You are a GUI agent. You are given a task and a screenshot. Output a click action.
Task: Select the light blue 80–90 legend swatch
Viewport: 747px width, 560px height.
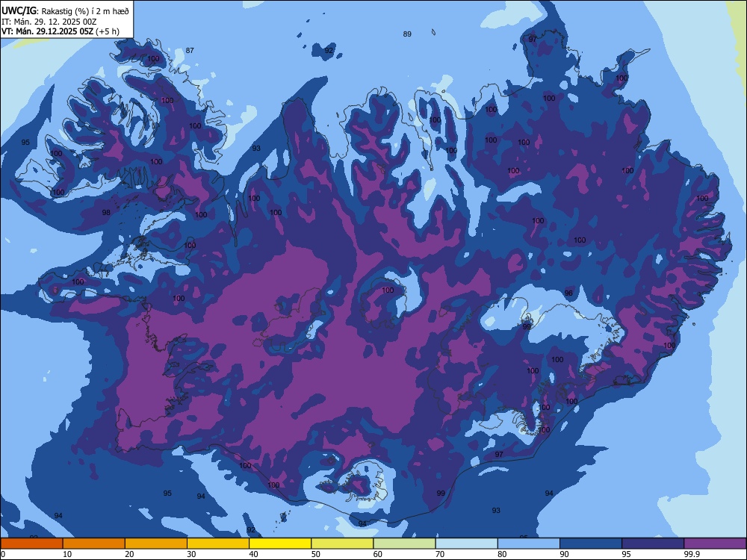point(529,544)
